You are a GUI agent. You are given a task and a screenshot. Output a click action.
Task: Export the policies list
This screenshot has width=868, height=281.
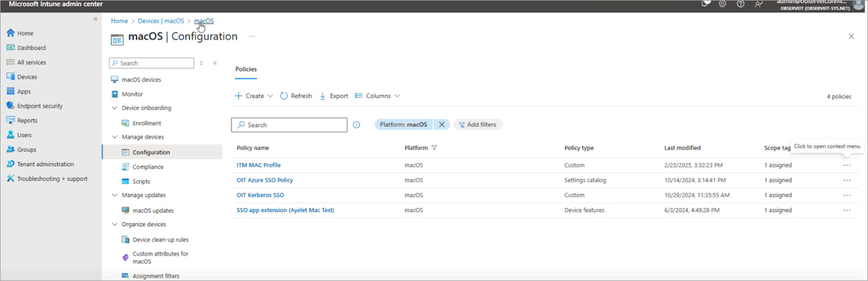coord(333,96)
